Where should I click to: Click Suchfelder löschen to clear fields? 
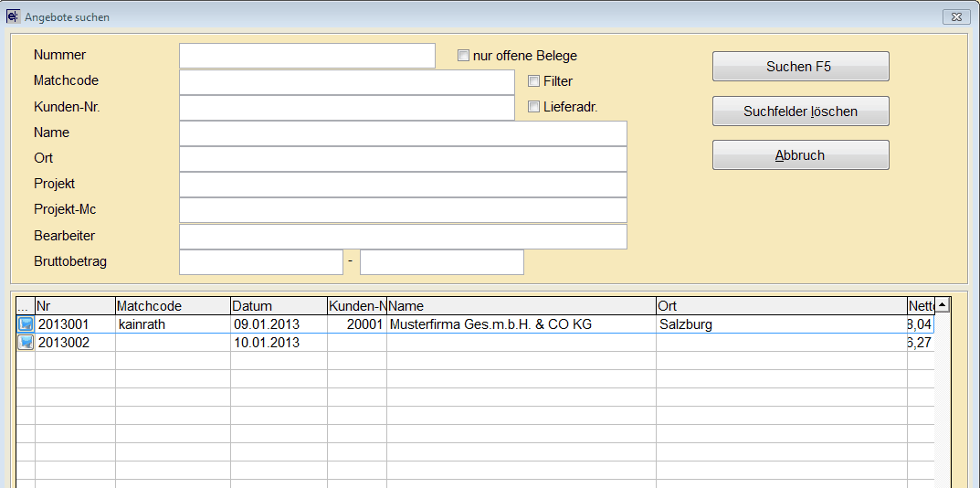800,111
